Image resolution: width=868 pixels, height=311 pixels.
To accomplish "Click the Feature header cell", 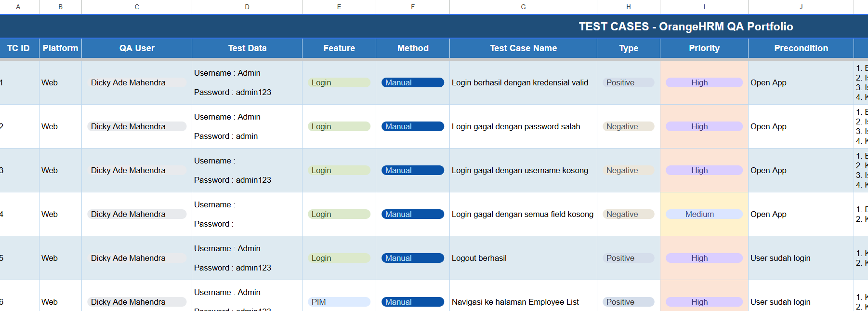I will pyautogui.click(x=339, y=48).
